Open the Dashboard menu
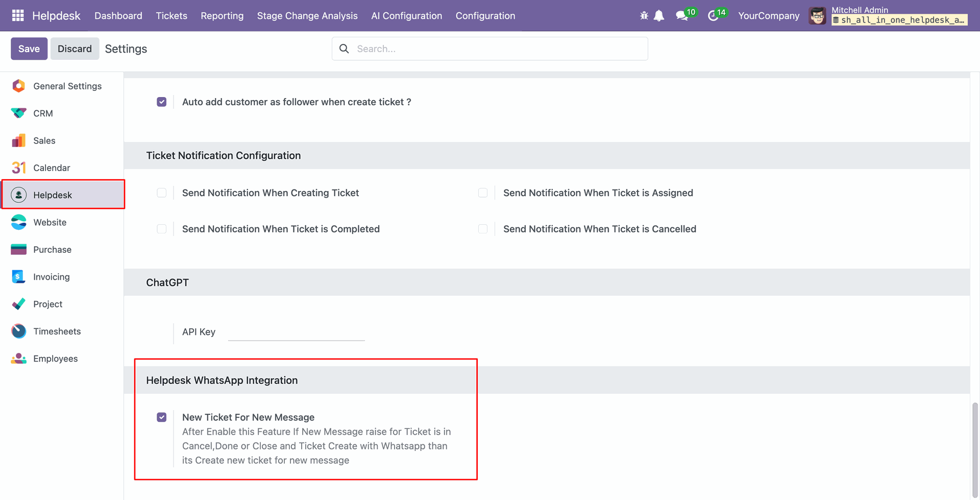This screenshot has height=500, width=980. pyautogui.click(x=118, y=16)
